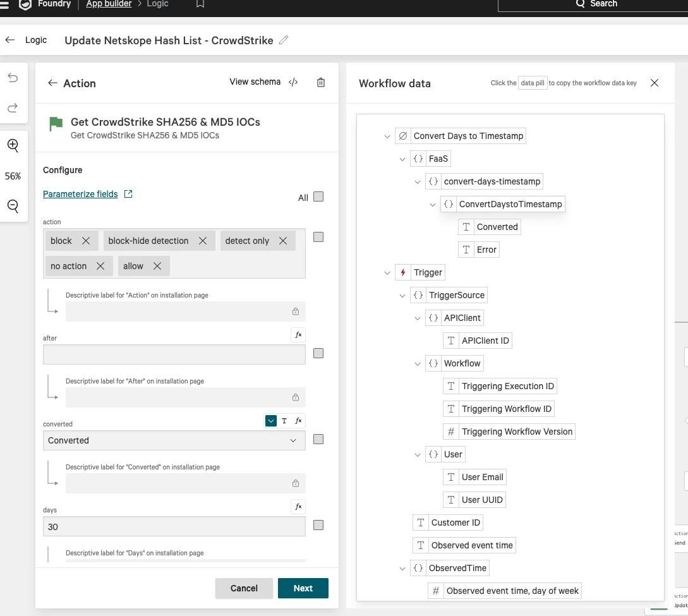Collapse the Trigger node
This screenshot has height=616, width=688.
point(387,273)
